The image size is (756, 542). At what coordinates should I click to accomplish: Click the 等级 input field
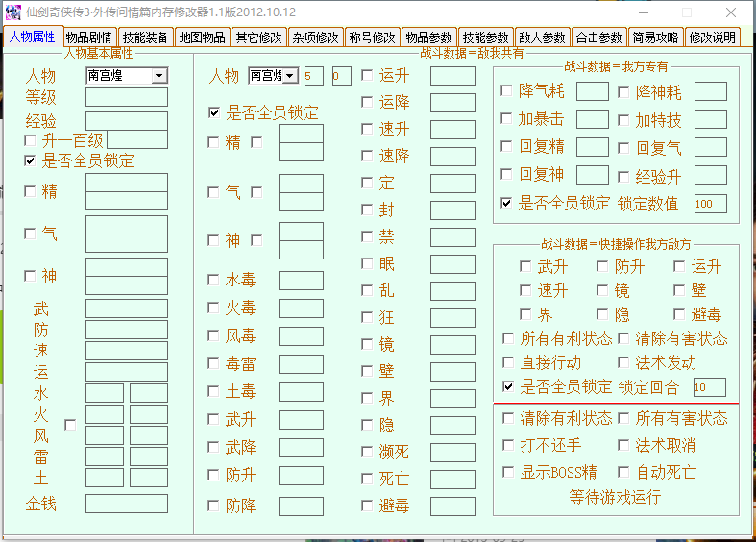point(127,97)
